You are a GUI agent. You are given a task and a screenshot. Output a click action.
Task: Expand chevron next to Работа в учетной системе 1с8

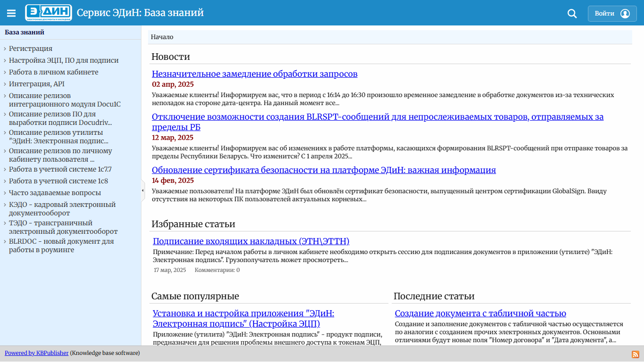(x=5, y=181)
